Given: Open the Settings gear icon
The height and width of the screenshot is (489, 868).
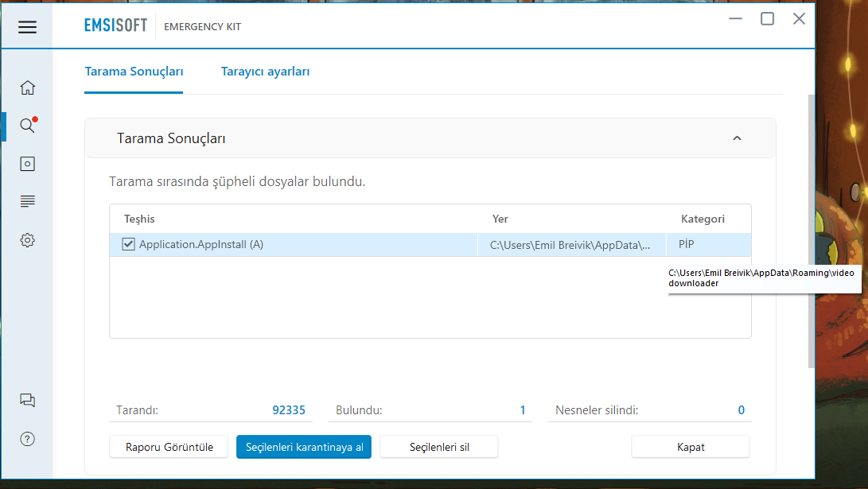Looking at the screenshot, I should click(x=27, y=240).
